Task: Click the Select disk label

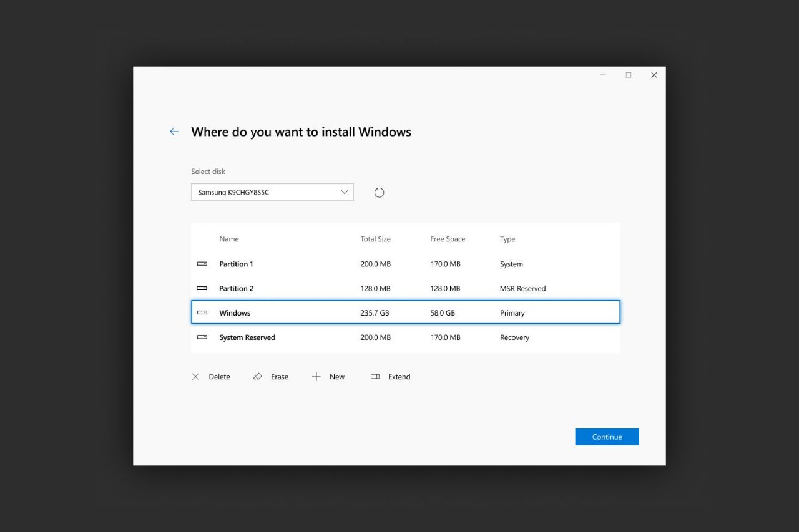Action: pos(208,172)
